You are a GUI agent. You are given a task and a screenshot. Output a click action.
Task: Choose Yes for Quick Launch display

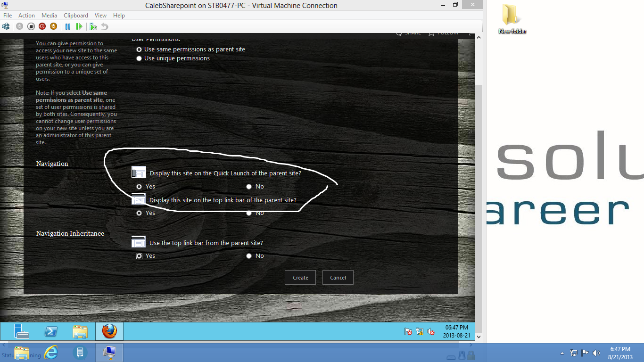(x=139, y=187)
